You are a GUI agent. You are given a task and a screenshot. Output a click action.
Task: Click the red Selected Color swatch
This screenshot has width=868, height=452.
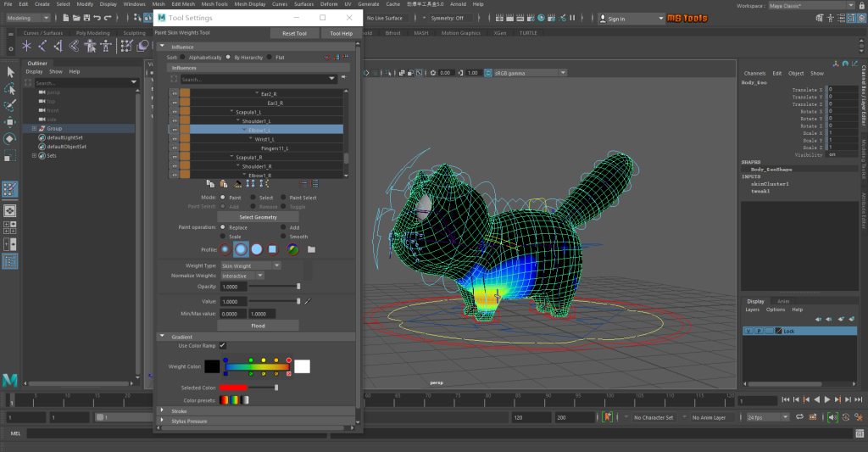point(233,388)
